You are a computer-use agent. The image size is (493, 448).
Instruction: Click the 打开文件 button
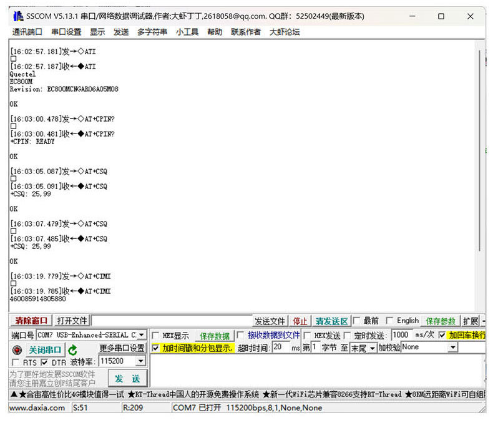click(72, 321)
